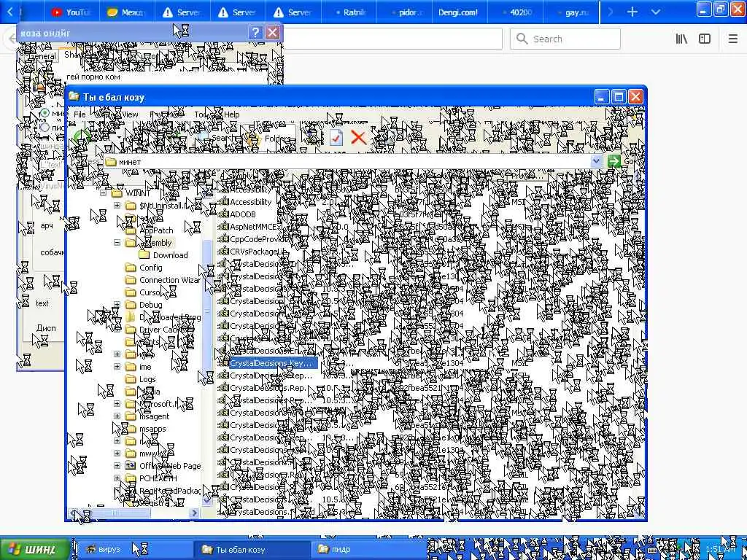Screen dimensions: 747x560
Task: Select the Driver Cache tree folder label
Action: pyautogui.click(x=163, y=330)
